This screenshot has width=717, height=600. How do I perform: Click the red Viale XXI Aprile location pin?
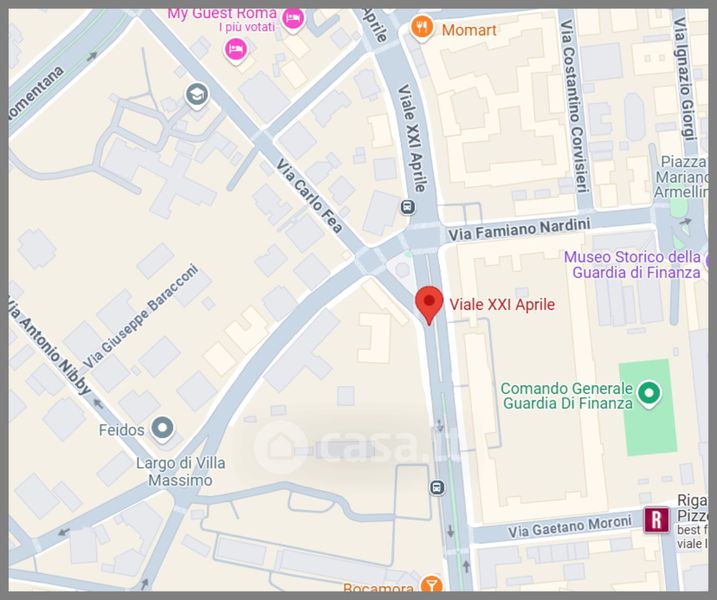coord(429,305)
